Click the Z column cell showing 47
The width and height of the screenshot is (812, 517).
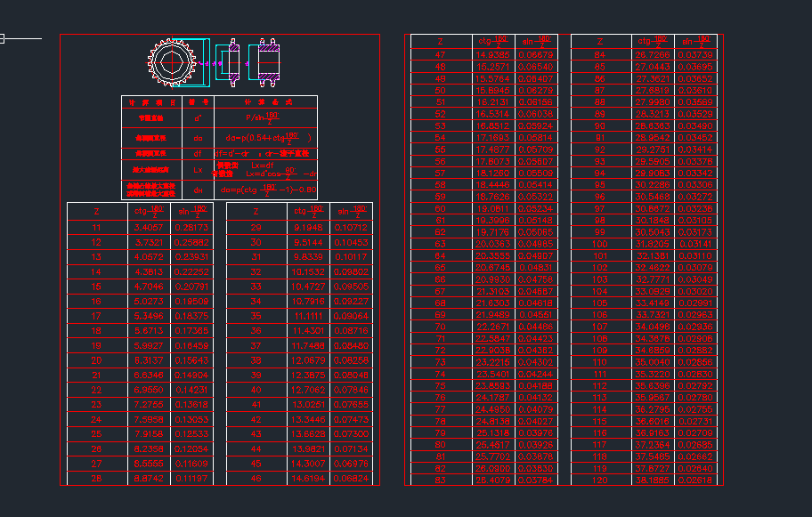pos(440,55)
